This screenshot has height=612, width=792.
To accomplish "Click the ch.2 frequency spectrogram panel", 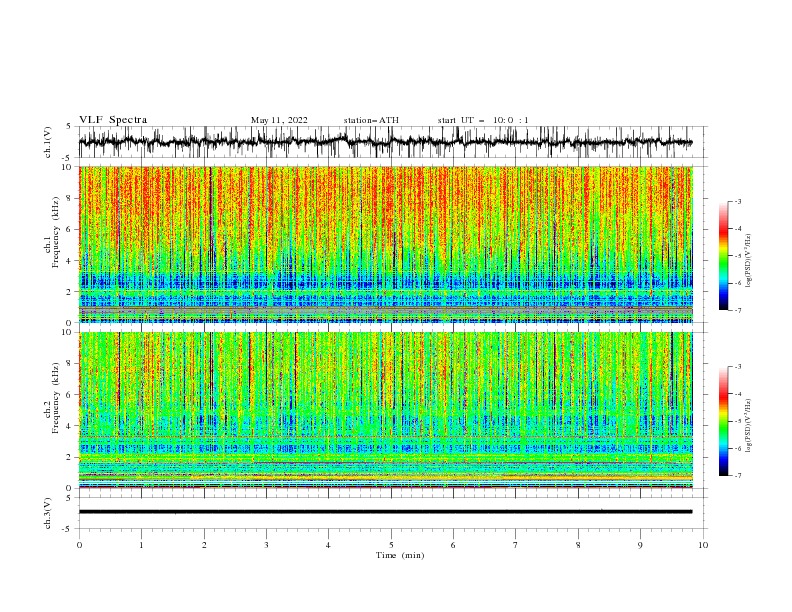I will point(385,410).
